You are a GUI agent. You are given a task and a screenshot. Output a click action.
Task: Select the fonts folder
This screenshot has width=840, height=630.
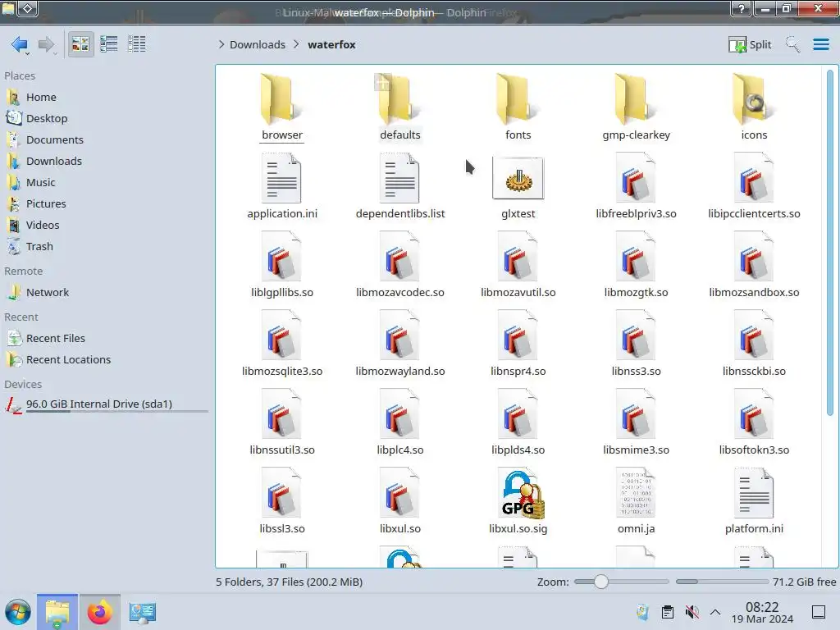click(518, 107)
